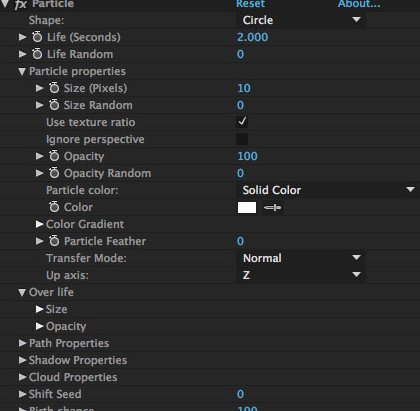This screenshot has height=411, width=420.
Task: Enable keyframing stopwatch on Size (Pixels)
Action: coord(54,88)
